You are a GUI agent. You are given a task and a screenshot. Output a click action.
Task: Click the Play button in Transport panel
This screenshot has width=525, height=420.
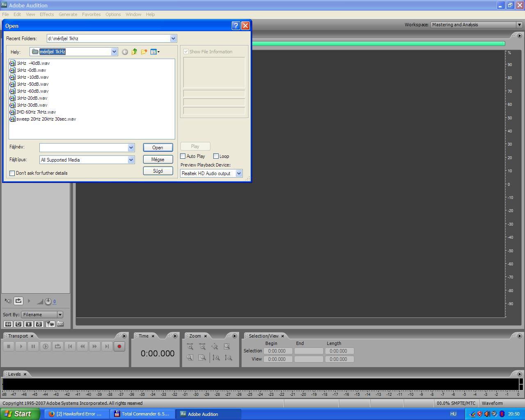(21, 347)
